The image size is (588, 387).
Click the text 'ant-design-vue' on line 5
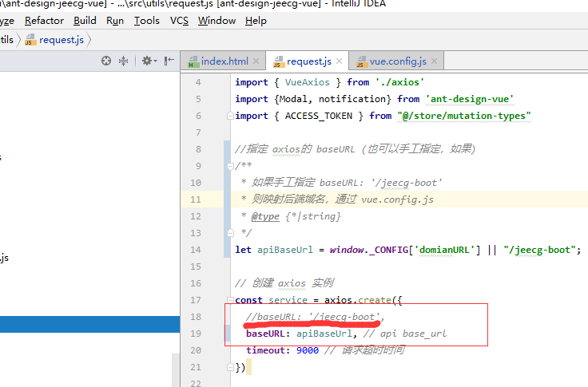(470, 99)
